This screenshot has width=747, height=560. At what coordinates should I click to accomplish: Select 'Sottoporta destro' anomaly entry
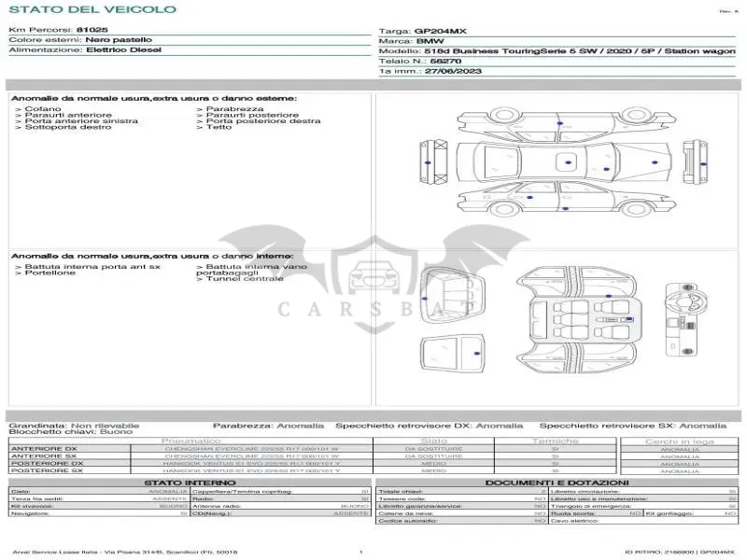[63, 127]
